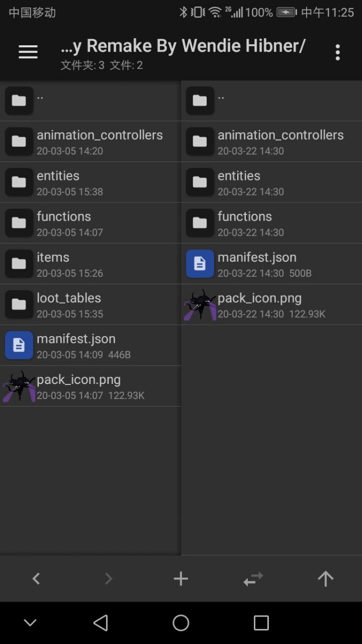This screenshot has width=362, height=644.
Task: Open right panel parent folder '..'
Action: pyautogui.click(x=271, y=101)
